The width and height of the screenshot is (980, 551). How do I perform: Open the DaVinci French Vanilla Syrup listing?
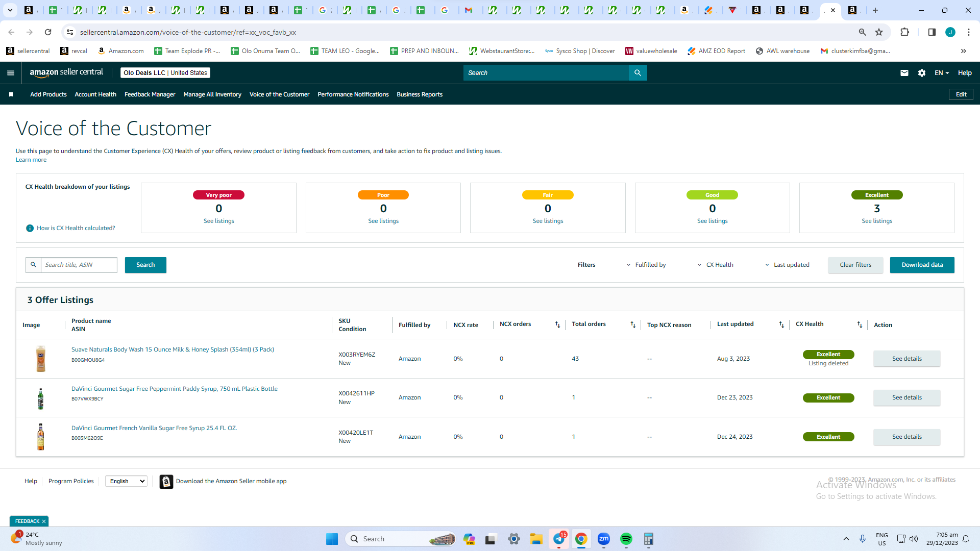154,428
